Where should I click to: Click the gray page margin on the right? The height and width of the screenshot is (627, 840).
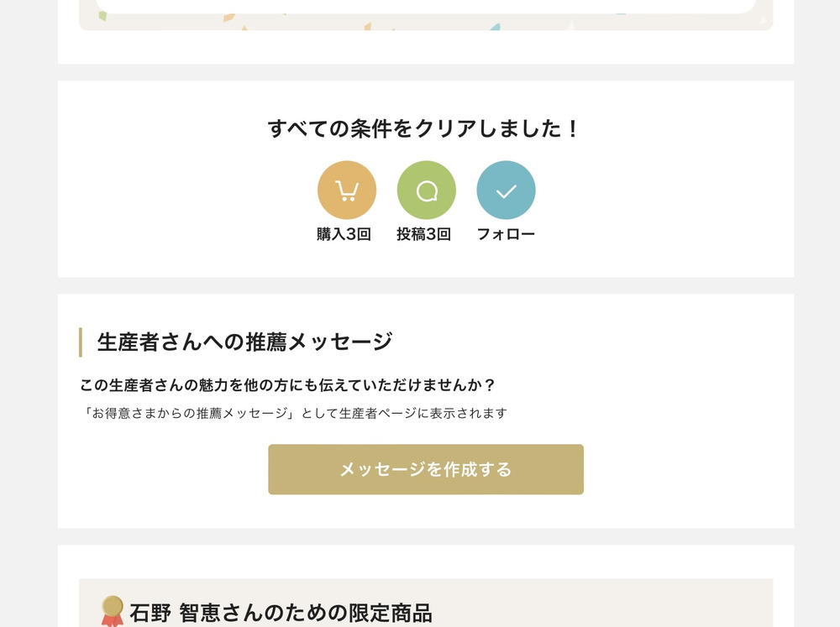[x=816, y=336]
